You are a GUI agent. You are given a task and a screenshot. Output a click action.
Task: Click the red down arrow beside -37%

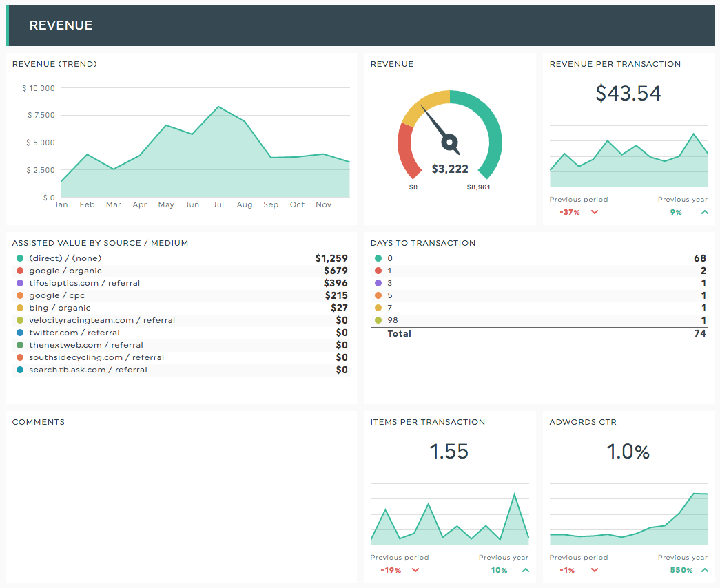click(595, 212)
